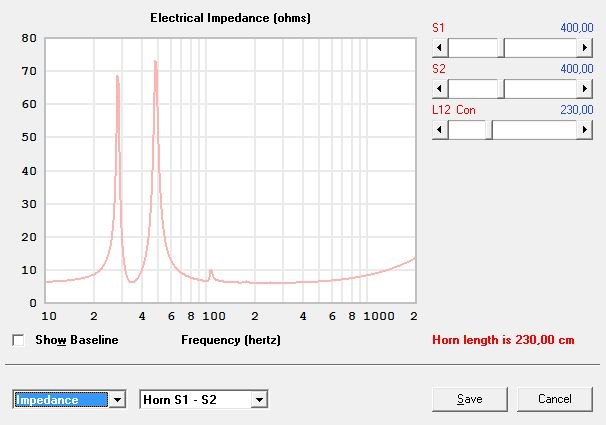
Task: Click the Cancel button
Action: (555, 398)
